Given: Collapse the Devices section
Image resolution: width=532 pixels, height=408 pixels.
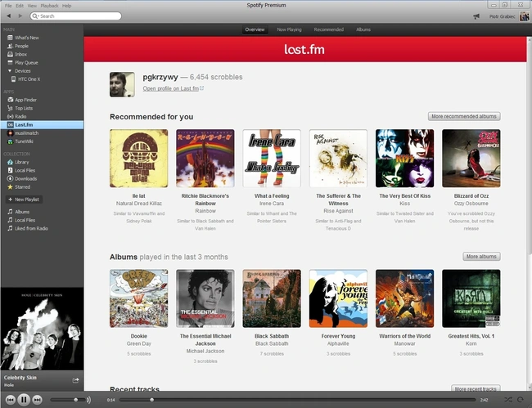Looking at the screenshot, I should tap(10, 71).
